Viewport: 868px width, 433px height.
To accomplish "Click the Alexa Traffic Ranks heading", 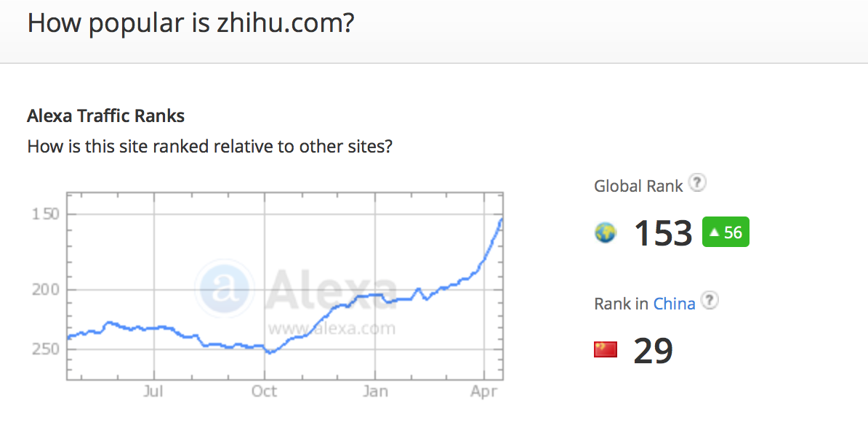I will coord(105,117).
